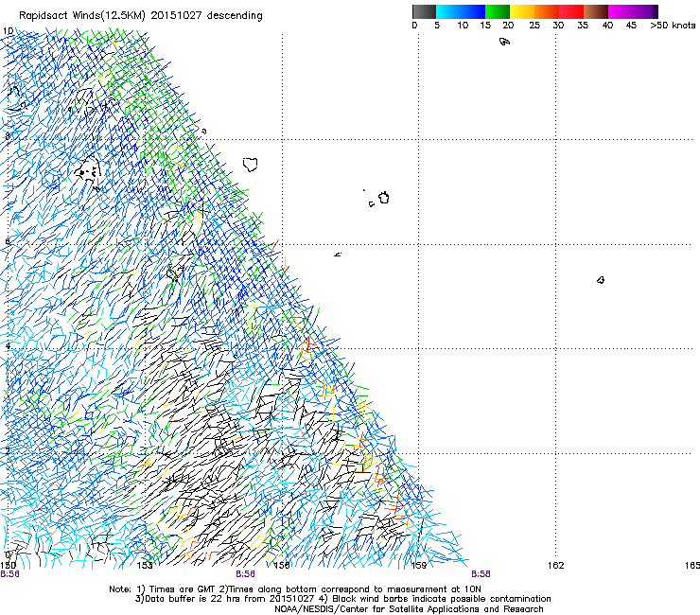Screen dimensions: 700x615
Task: Pick the brown 35–40 knots legend swatch
Action: pos(596,11)
